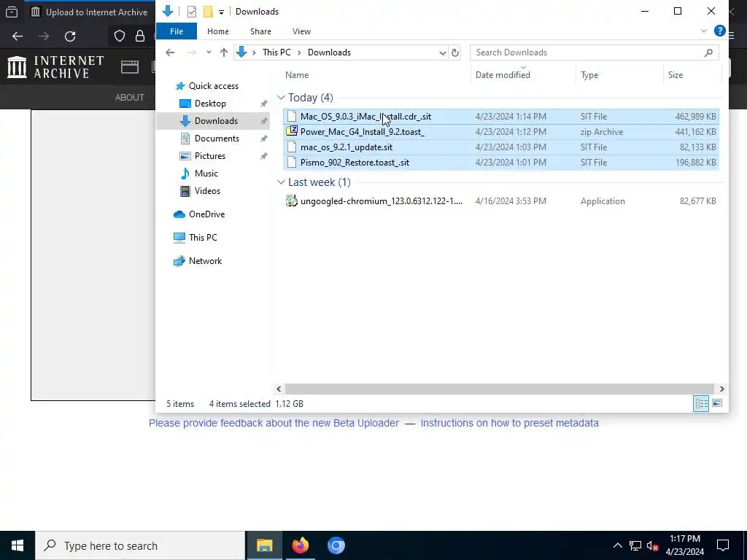Go back in the Firefox browser
This screenshot has height=560, width=747.
coord(18,36)
